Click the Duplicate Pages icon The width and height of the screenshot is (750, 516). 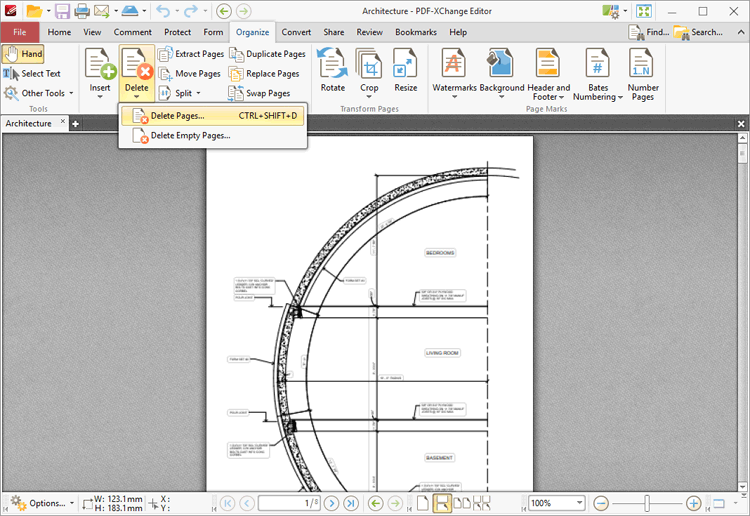coord(236,54)
